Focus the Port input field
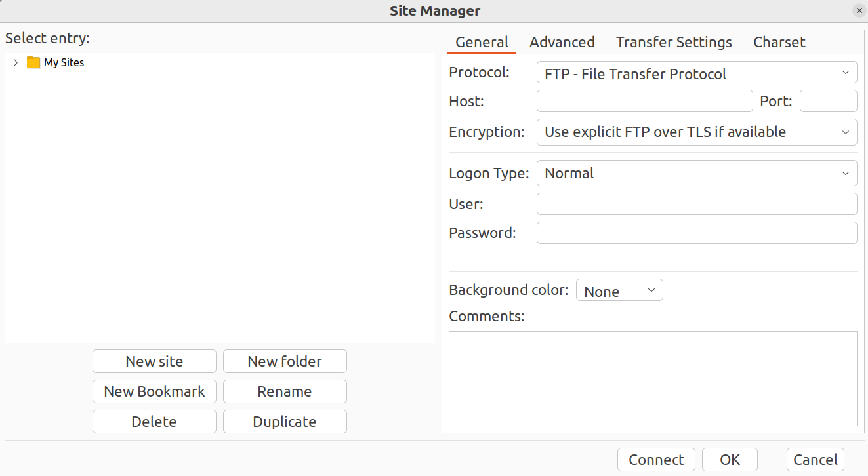The image size is (868, 476). 828,101
